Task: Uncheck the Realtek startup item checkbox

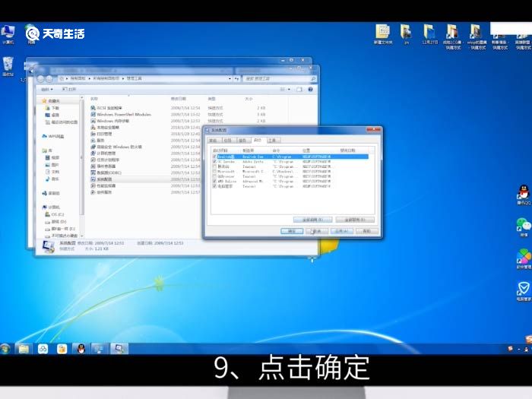Action: point(214,157)
